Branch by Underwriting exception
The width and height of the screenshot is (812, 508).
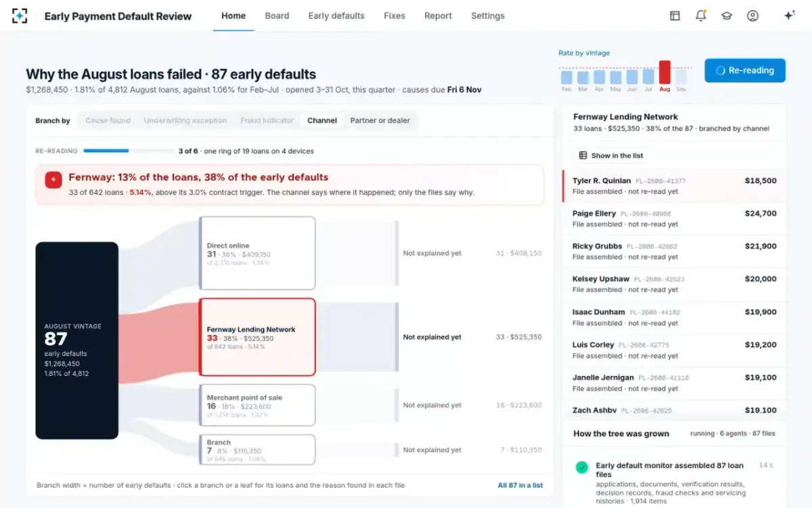pos(185,121)
